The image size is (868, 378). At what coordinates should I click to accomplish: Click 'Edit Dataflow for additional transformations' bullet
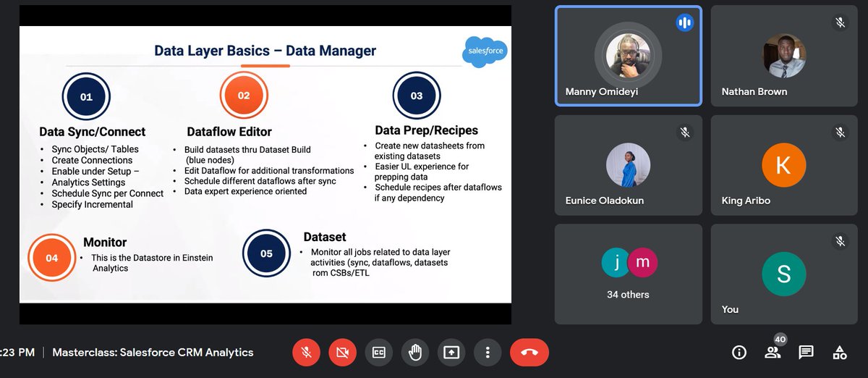point(269,171)
